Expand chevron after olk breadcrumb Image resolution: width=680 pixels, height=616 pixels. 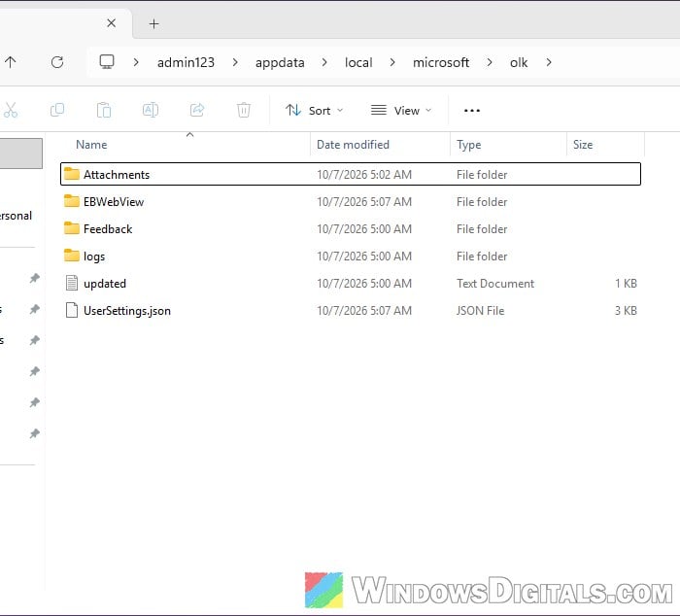pyautogui.click(x=549, y=62)
